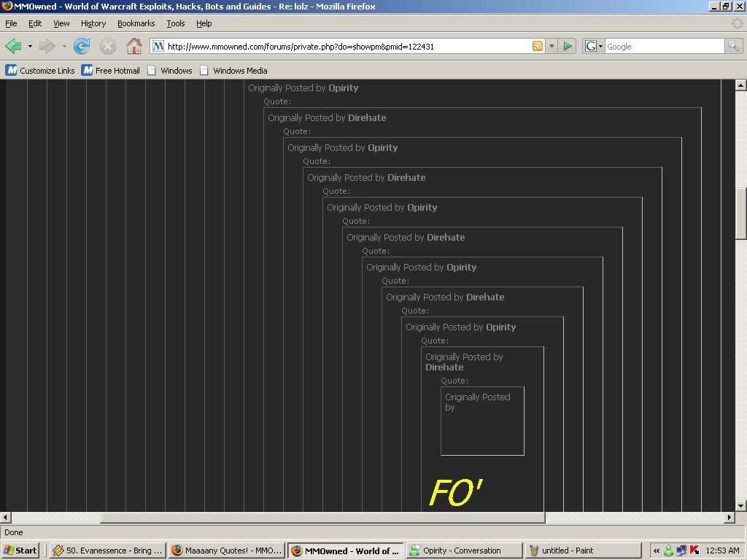747x560 pixels.
Task: Open the Windows Media bookmark
Action: pyautogui.click(x=233, y=71)
